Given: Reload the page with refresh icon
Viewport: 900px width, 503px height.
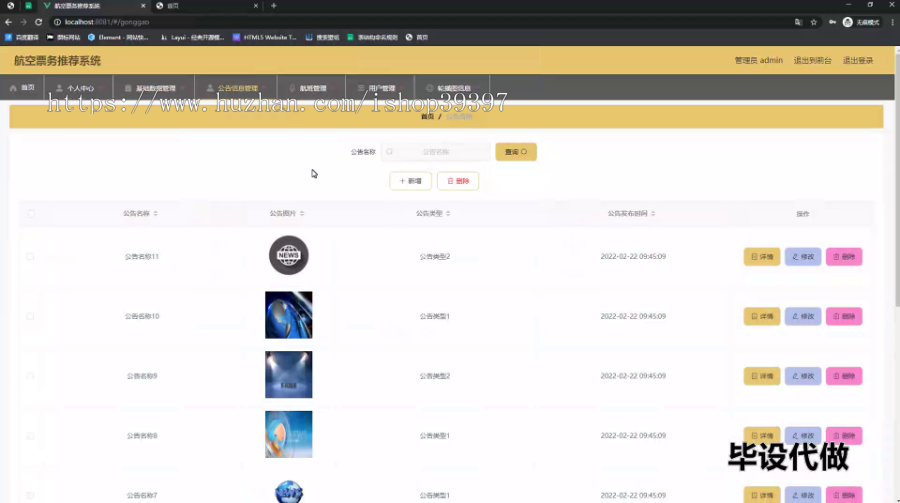Looking at the screenshot, I should (x=38, y=22).
